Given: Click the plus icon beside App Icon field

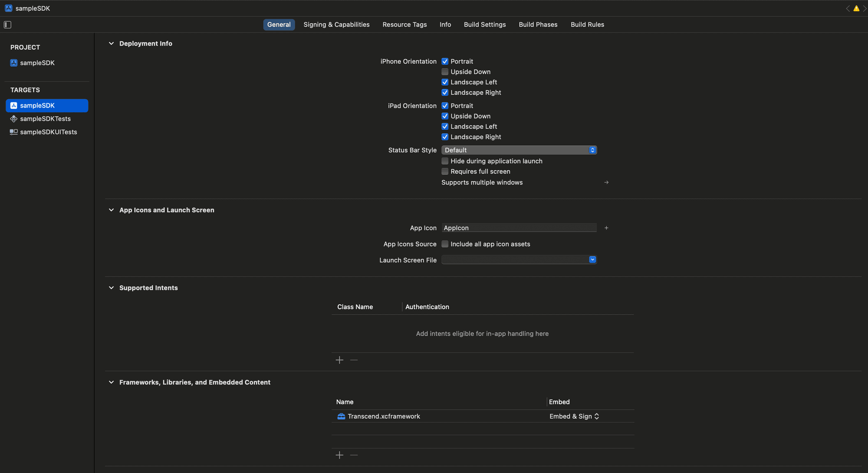Looking at the screenshot, I should point(606,228).
